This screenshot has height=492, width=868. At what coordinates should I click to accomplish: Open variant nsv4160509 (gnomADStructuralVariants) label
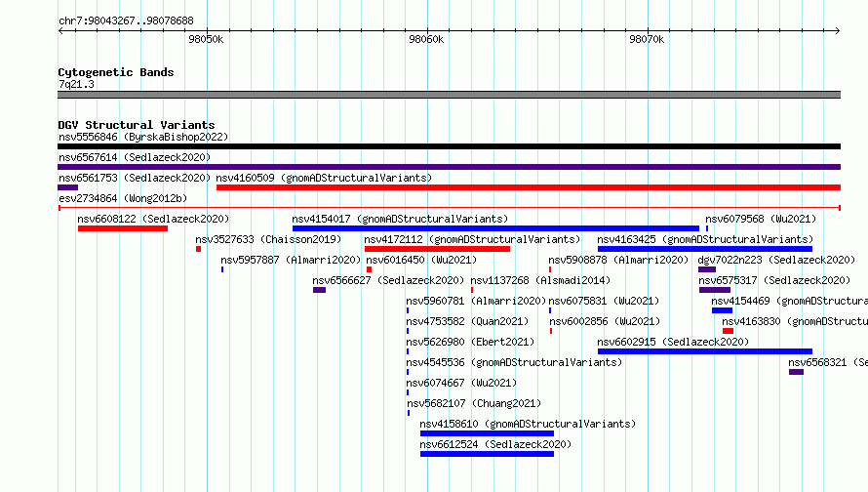click(x=324, y=178)
